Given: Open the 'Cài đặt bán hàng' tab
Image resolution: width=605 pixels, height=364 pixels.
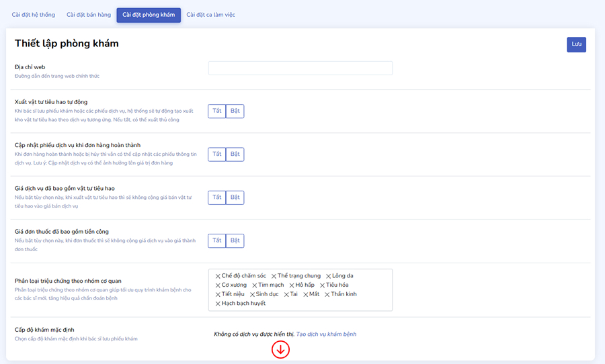Looking at the screenshot, I should click(x=88, y=15).
